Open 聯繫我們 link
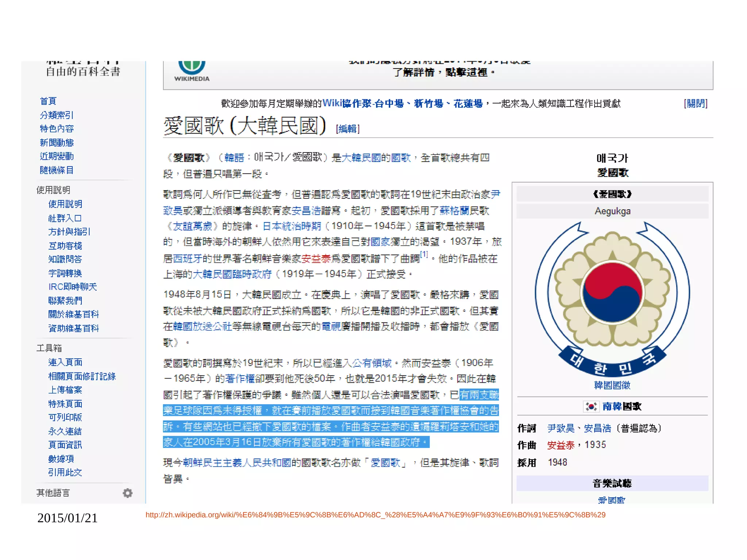 [x=65, y=301]
